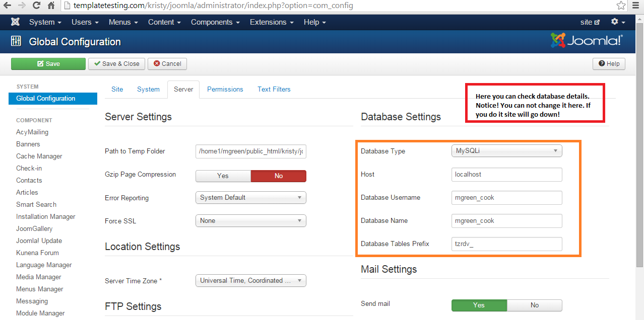Open the settings gear menu
The height and width of the screenshot is (320, 644).
(x=618, y=22)
